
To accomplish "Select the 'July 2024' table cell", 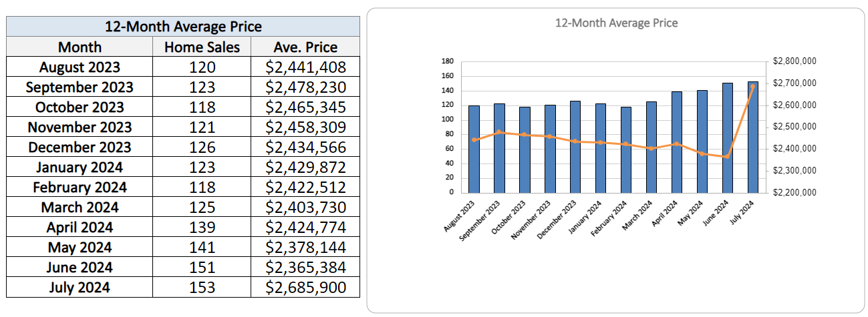I will tap(80, 287).
